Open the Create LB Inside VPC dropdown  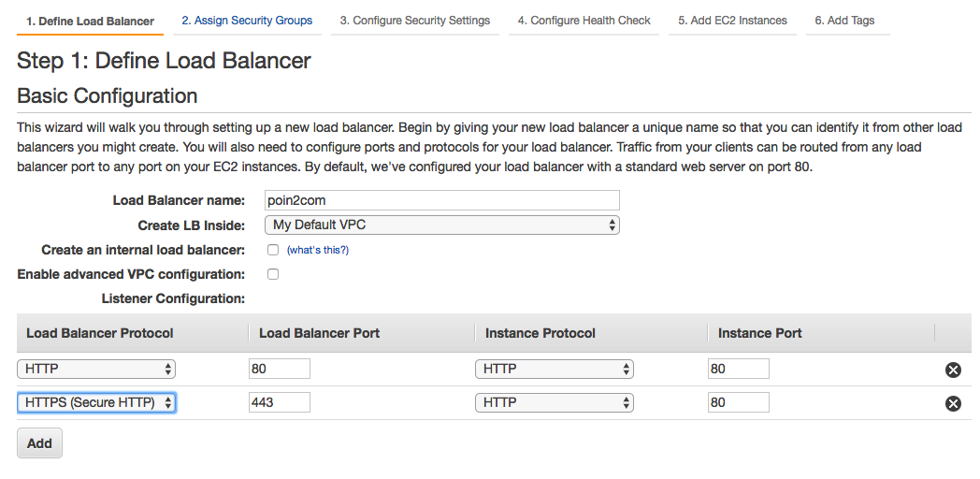[x=442, y=225]
